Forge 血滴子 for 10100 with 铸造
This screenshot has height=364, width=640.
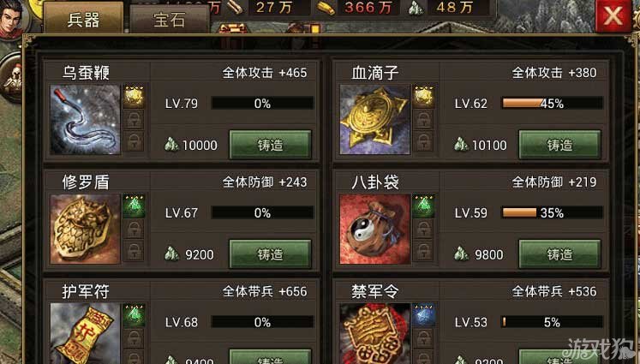[559, 145]
